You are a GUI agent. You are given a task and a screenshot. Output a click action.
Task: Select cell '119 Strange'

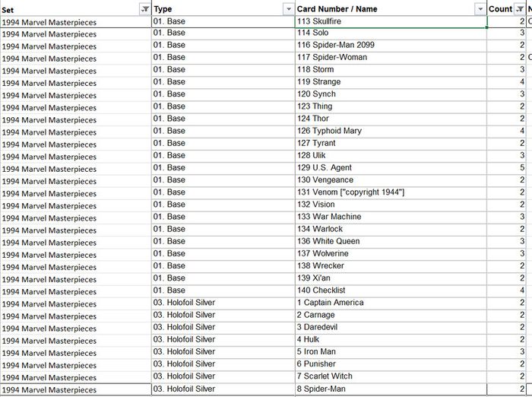pyautogui.click(x=391, y=82)
